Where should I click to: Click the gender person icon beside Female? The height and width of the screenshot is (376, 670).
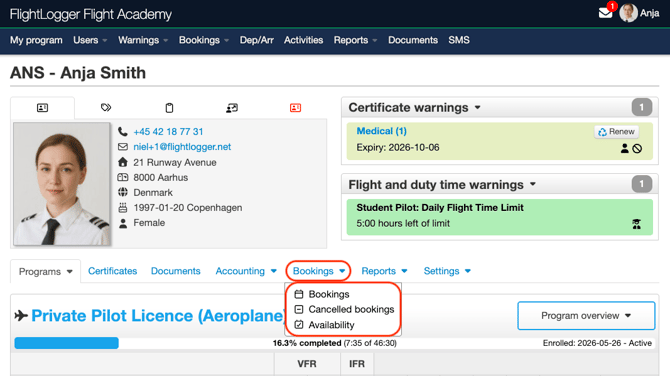(123, 223)
